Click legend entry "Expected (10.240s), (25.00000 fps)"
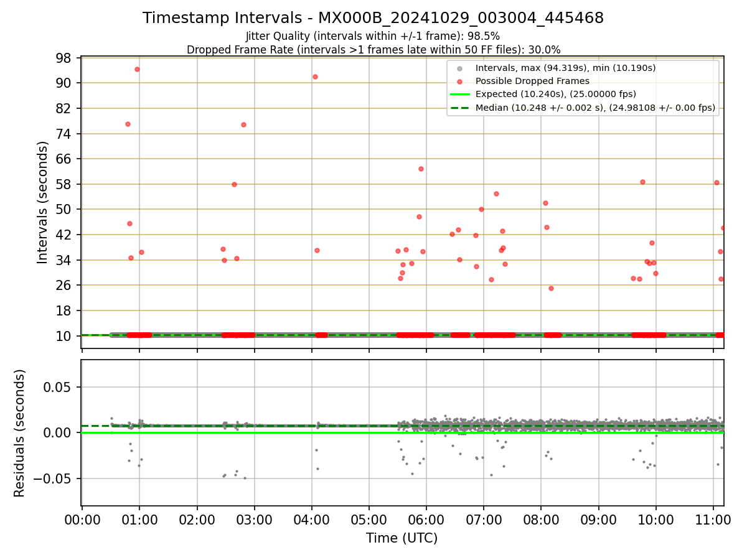The height and width of the screenshot is (560, 747). coord(555,95)
